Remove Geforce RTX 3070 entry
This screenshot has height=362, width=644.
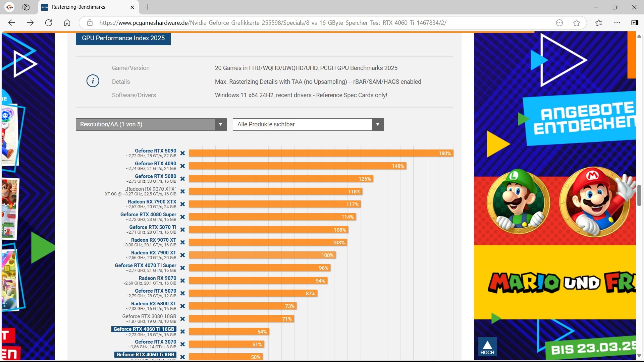(182, 344)
